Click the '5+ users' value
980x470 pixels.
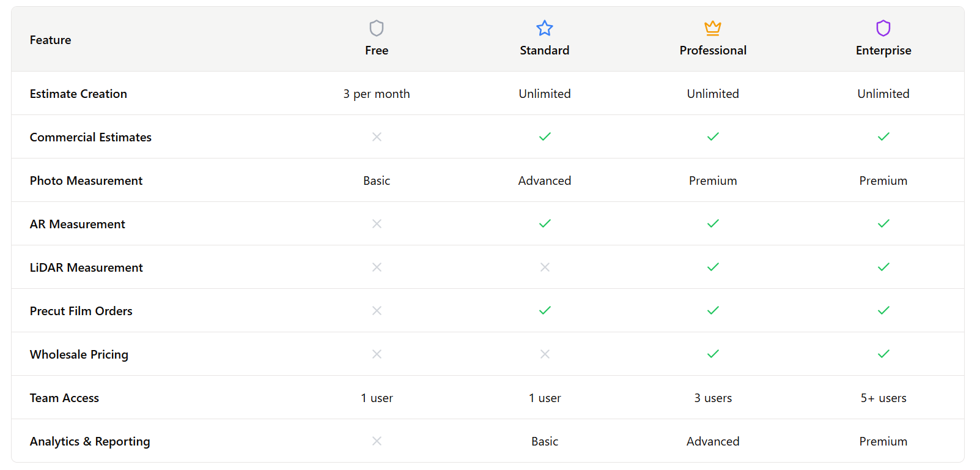click(883, 398)
